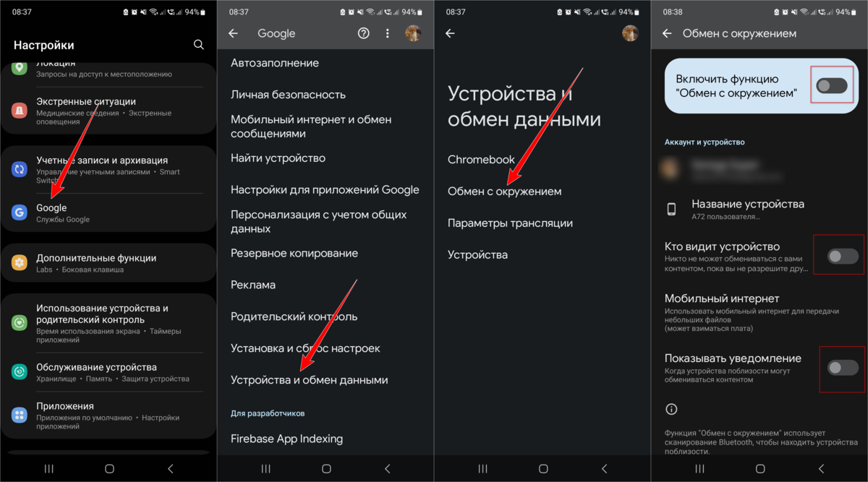868x482 pixels.
Task: Select Обмен с окружением in the list
Action: (505, 191)
